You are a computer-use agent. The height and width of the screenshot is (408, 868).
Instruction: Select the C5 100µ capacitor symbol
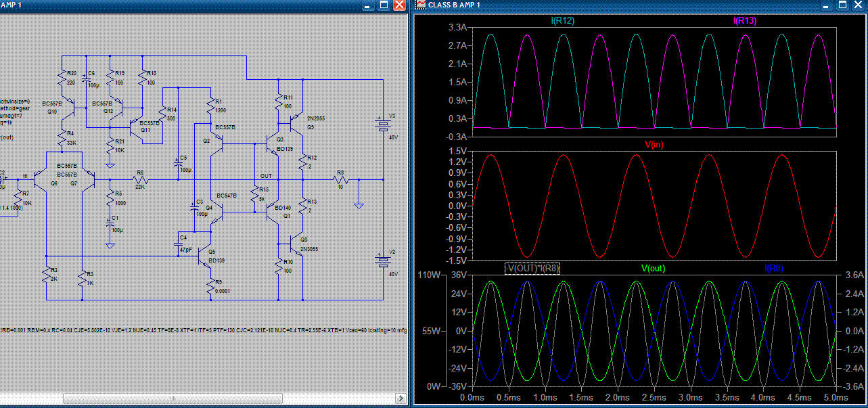tap(177, 164)
